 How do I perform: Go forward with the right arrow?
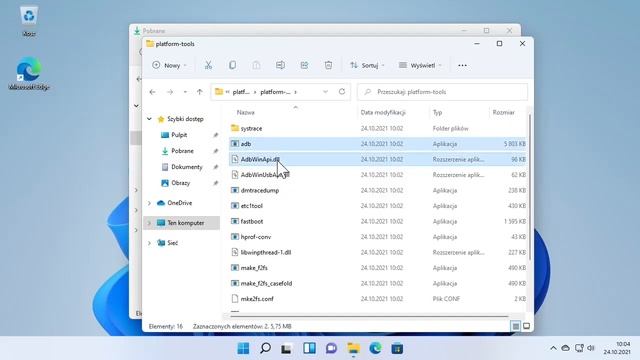pos(170,92)
